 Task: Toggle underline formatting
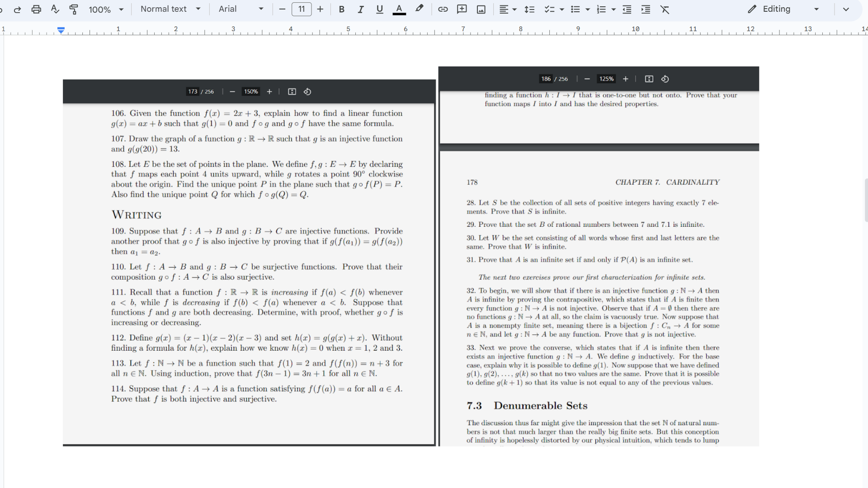[379, 9]
